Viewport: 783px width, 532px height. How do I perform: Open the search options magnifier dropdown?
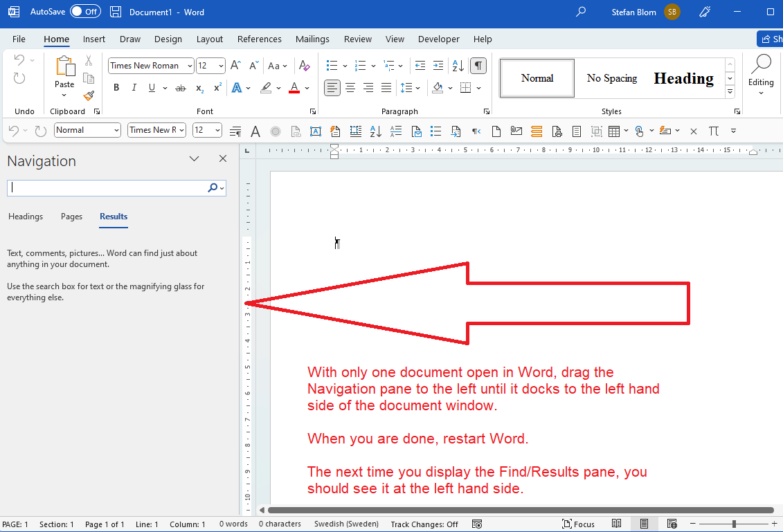[x=216, y=187]
